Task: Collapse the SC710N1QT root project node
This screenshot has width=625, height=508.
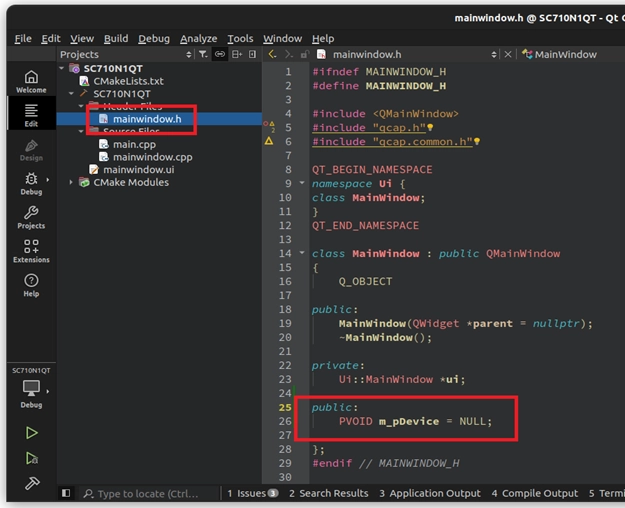Action: [x=62, y=68]
